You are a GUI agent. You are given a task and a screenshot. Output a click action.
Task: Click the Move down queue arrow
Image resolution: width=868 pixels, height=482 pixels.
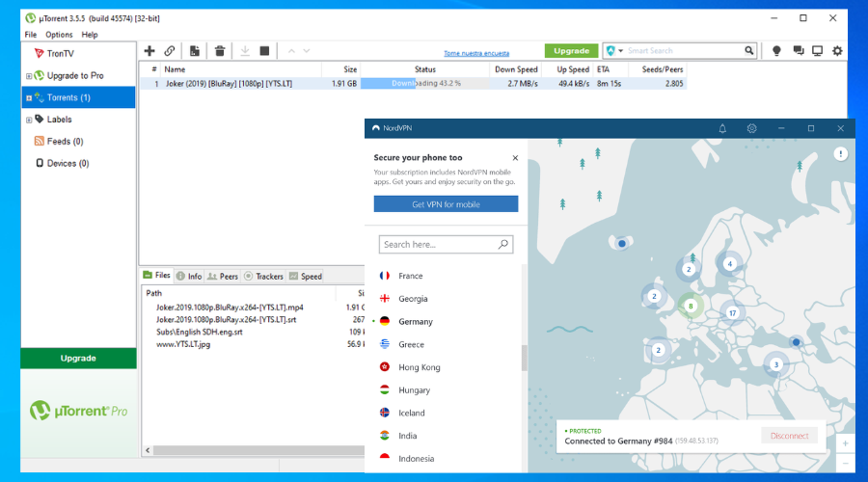pos(306,51)
